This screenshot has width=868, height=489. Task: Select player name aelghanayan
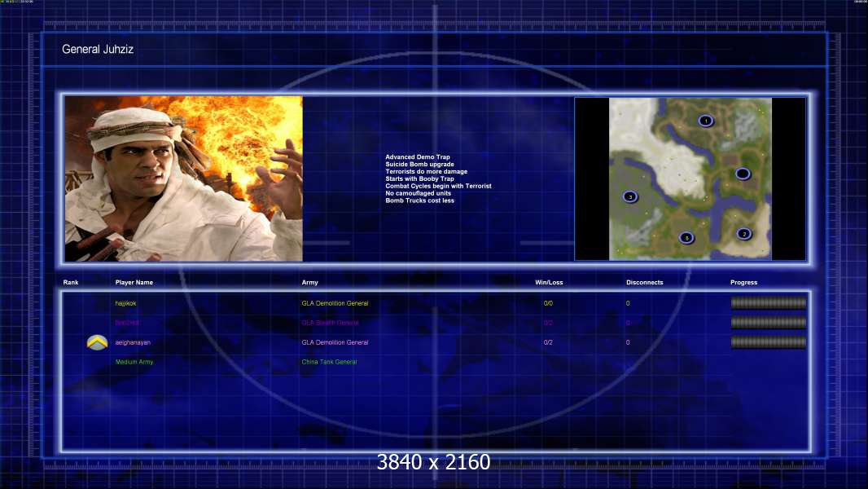tap(133, 343)
